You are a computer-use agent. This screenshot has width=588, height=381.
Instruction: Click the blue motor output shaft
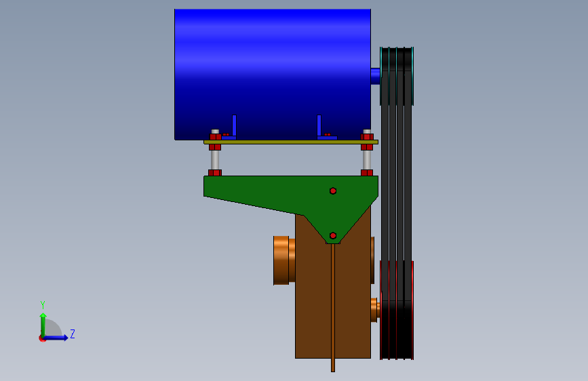point(375,76)
